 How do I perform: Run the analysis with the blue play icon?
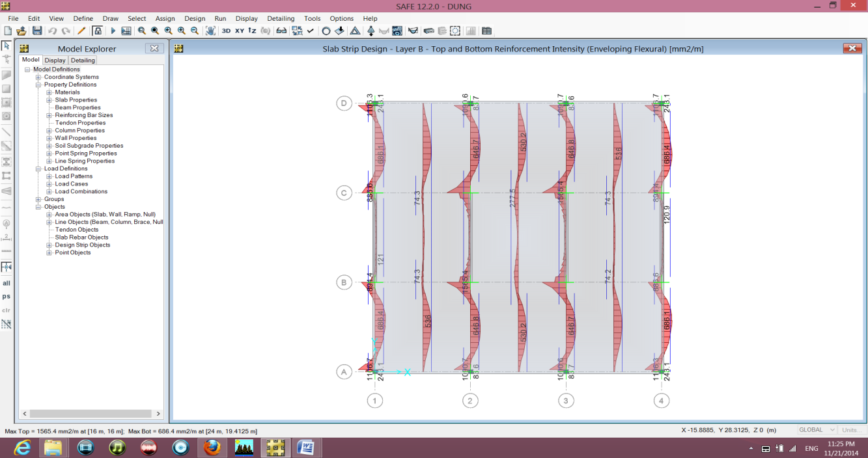pos(113,31)
